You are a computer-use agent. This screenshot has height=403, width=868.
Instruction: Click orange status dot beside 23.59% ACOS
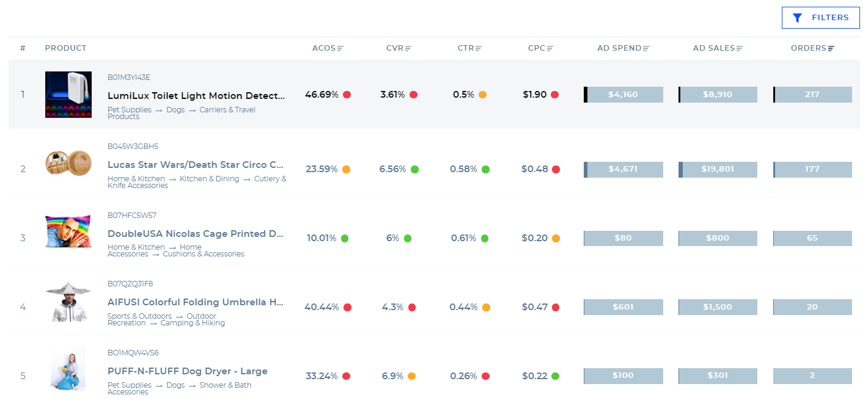click(x=346, y=169)
